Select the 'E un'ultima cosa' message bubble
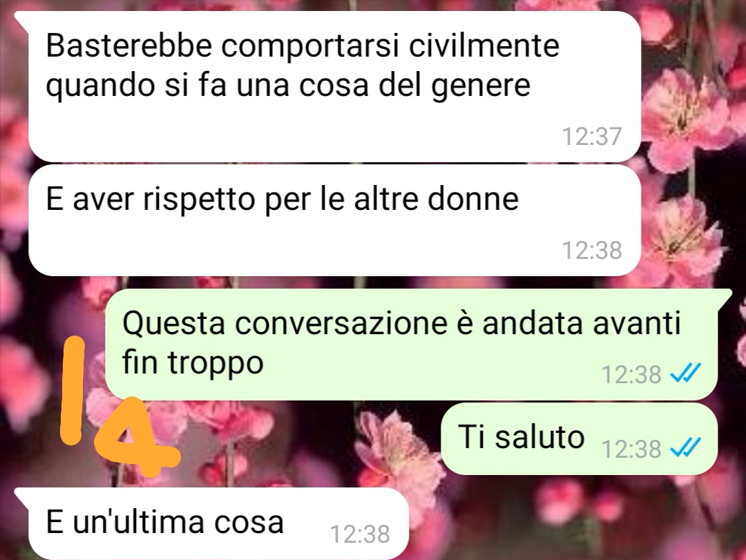The height and width of the screenshot is (560, 746). tap(219, 523)
